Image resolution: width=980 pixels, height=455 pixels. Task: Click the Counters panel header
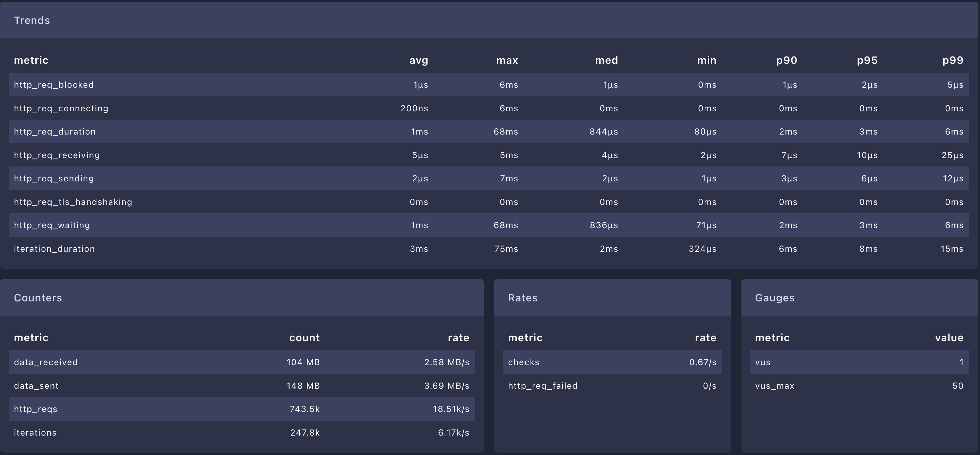point(242,298)
